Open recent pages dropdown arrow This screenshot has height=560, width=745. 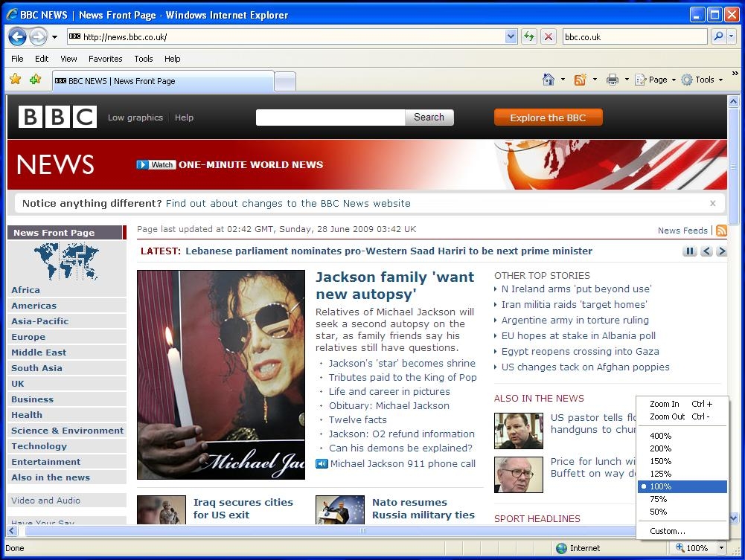pos(54,37)
